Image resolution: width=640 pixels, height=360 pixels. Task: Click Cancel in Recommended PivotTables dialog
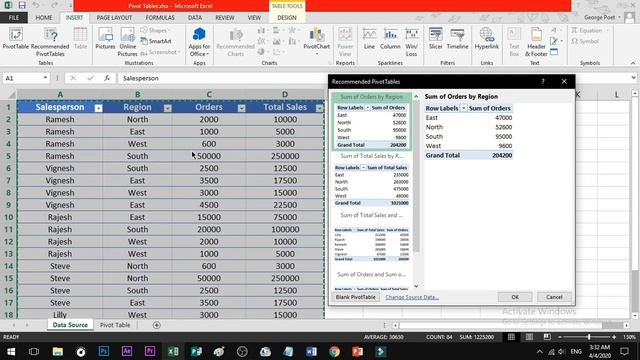[554, 297]
